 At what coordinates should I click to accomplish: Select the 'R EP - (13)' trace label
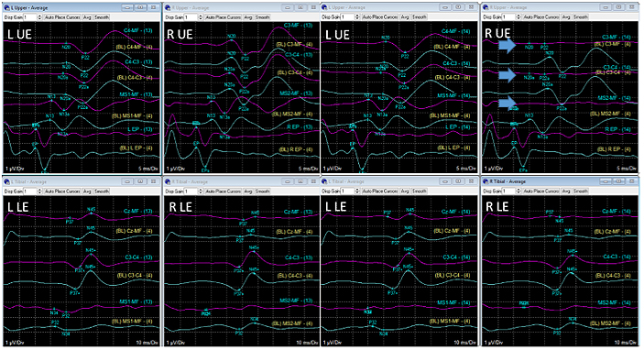(300, 127)
